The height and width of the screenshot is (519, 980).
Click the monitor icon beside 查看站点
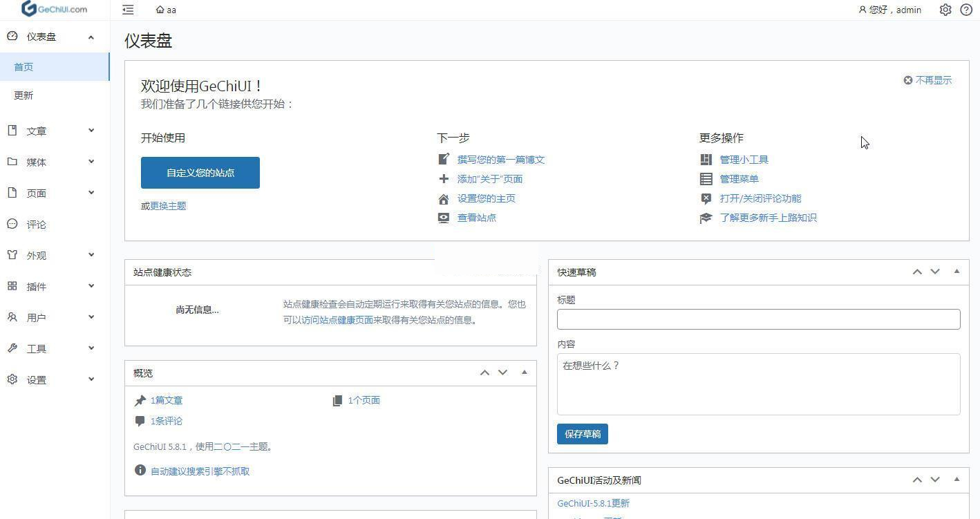tap(444, 218)
